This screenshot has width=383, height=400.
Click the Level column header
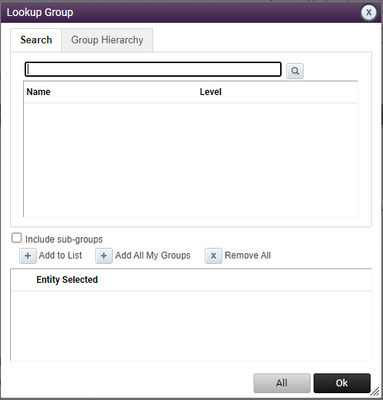(210, 92)
